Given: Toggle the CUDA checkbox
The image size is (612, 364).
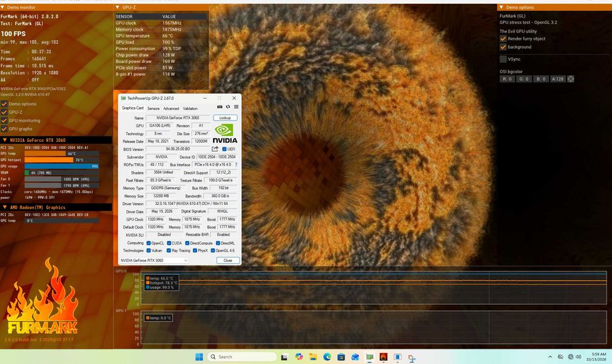Looking at the screenshot, I should (x=169, y=243).
